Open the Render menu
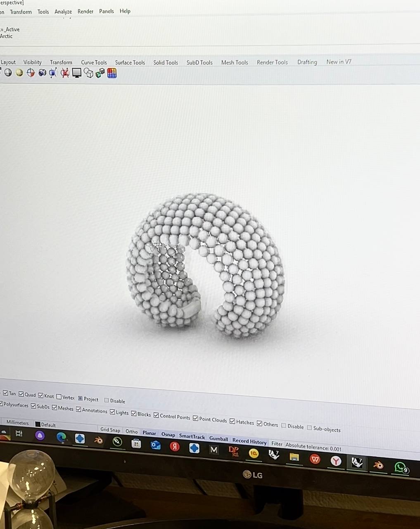 pyautogui.click(x=85, y=11)
